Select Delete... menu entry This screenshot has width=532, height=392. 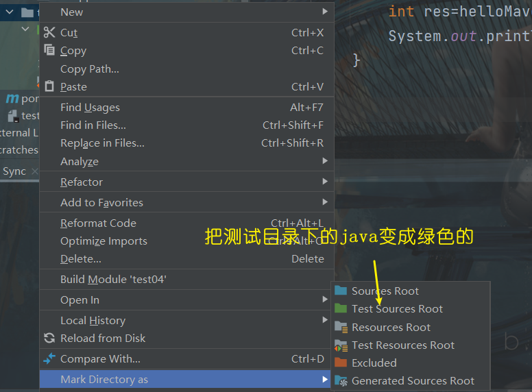(186, 259)
